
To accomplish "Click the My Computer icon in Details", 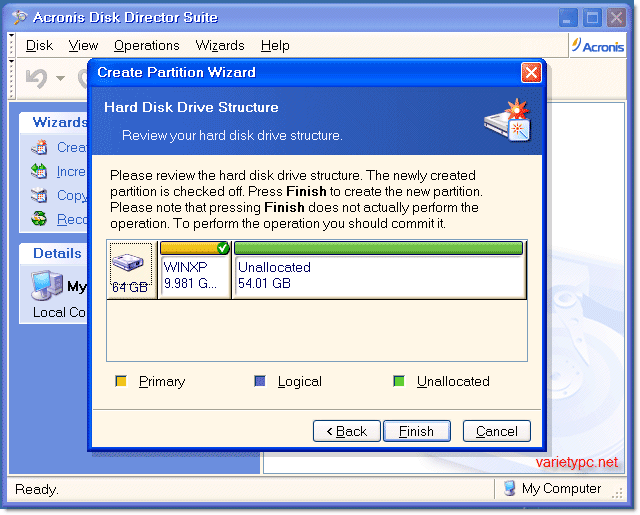I will pos(47,285).
